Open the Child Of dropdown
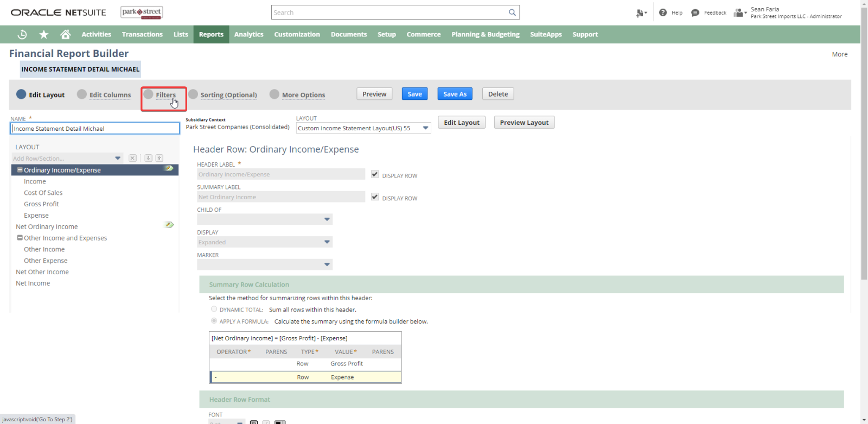The image size is (868, 424). click(265, 219)
